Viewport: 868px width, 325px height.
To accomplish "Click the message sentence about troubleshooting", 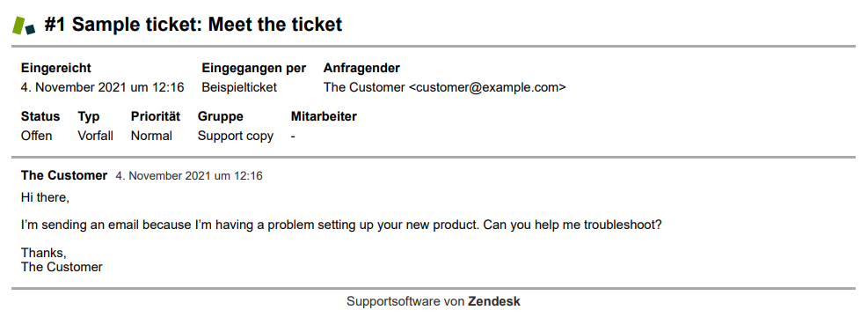I will [x=341, y=226].
